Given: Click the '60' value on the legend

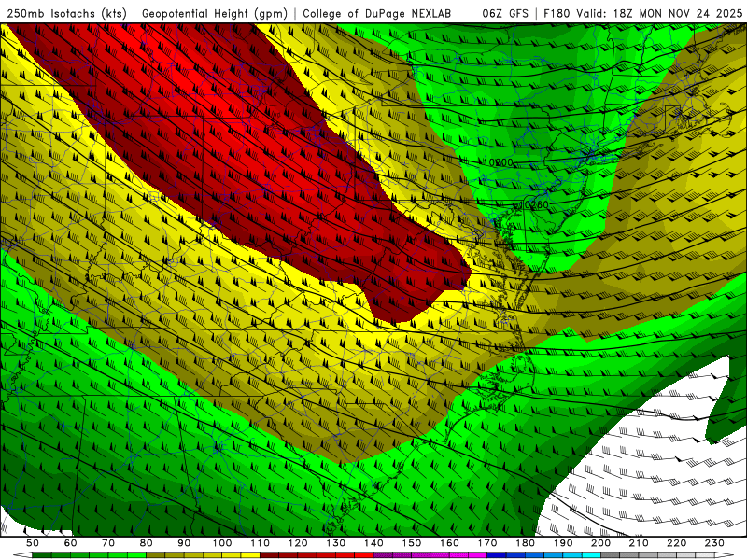Looking at the screenshot, I should click(70, 543).
